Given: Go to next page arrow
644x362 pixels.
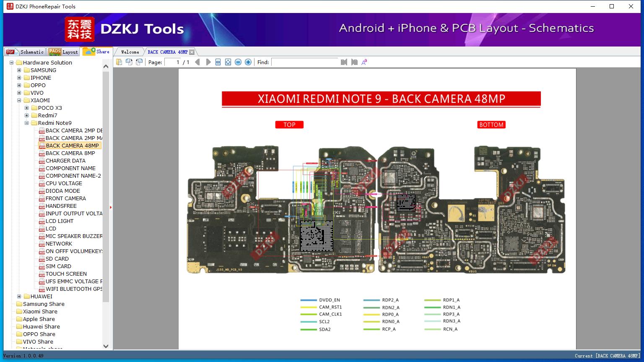Looking at the screenshot, I should (x=208, y=62).
